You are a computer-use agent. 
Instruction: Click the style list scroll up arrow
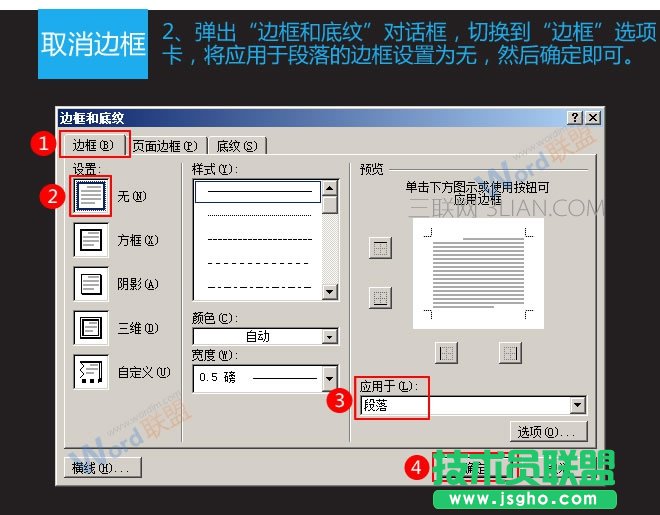pos(330,188)
